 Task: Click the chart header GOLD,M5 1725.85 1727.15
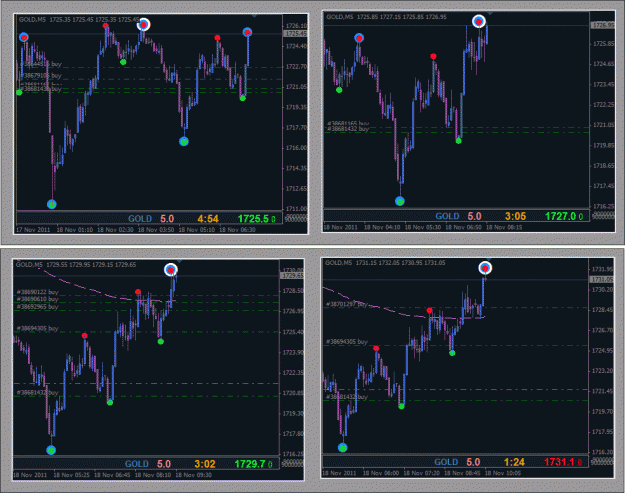pyautogui.click(x=386, y=17)
